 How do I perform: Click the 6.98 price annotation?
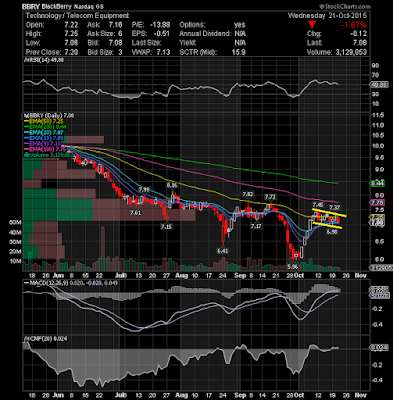(x=332, y=232)
